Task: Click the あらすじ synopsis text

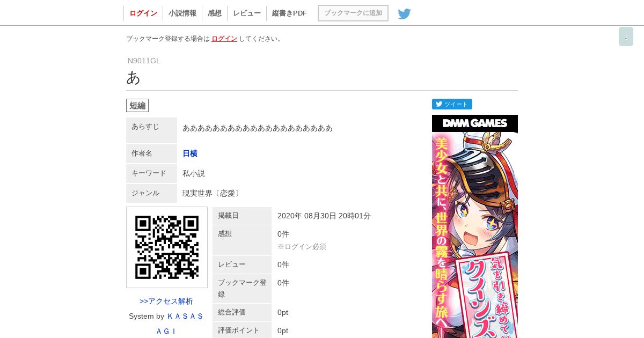Action: point(258,128)
